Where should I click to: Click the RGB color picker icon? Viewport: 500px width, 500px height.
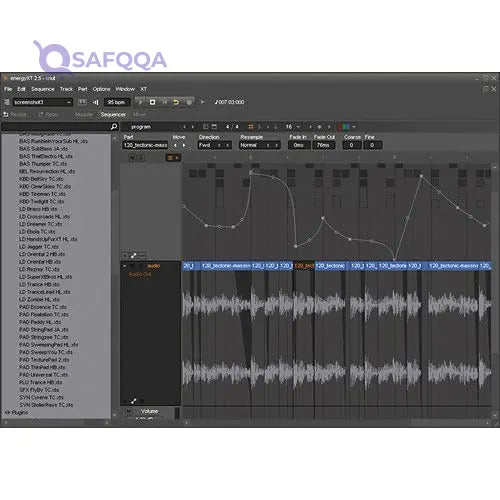tap(344, 127)
